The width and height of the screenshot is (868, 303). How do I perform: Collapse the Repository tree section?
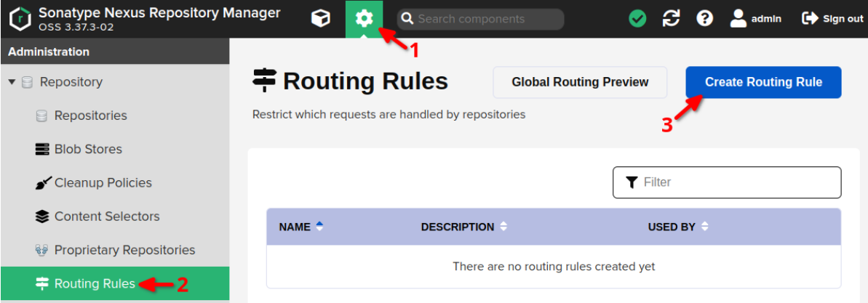click(x=12, y=82)
